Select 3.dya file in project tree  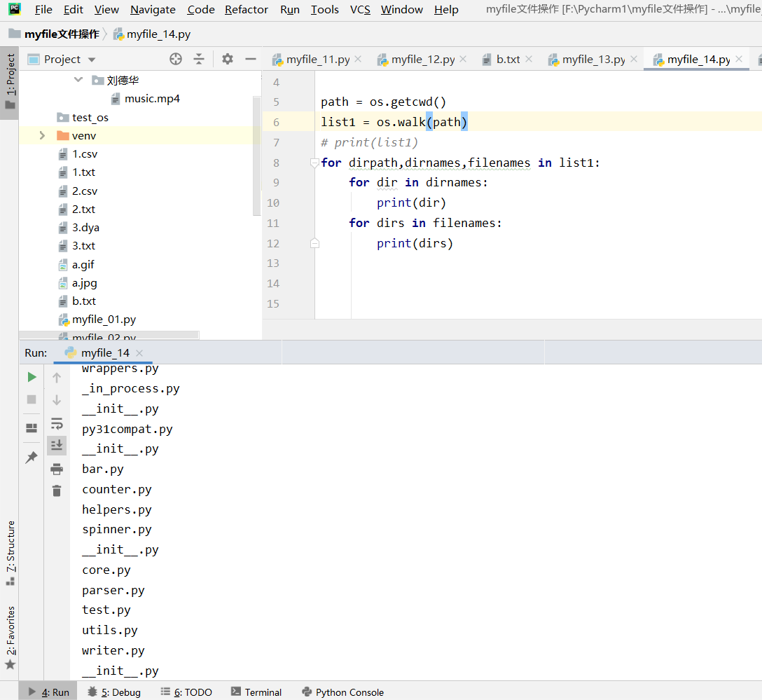[x=79, y=228]
